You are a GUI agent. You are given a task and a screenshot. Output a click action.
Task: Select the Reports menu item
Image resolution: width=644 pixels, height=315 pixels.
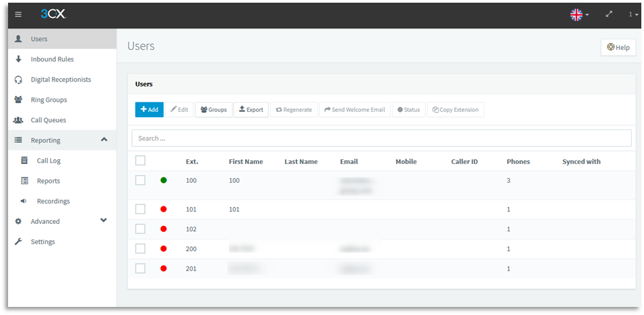click(x=49, y=181)
